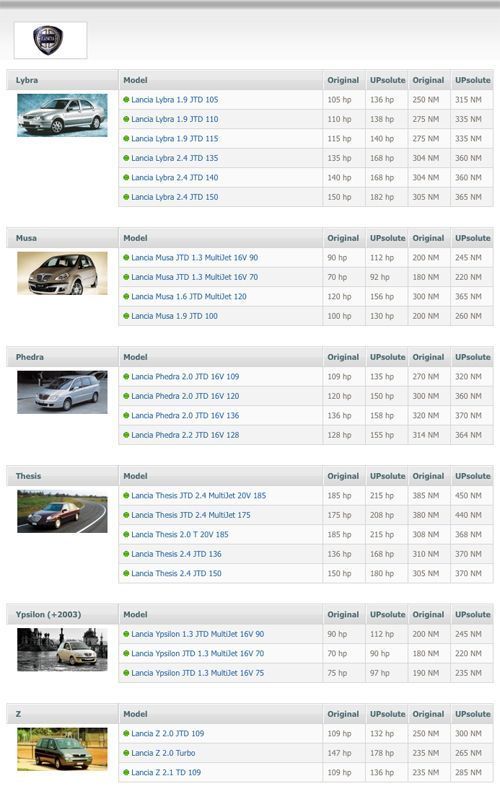This screenshot has width=500, height=812.
Task: Click the green dot beside Z 2.0 Turbo
Action: [x=126, y=753]
